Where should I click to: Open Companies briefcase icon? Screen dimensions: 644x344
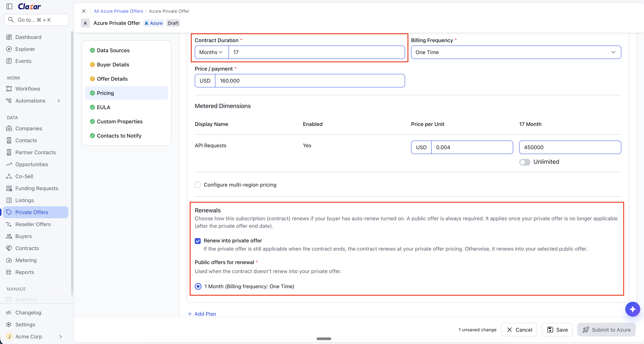point(9,128)
